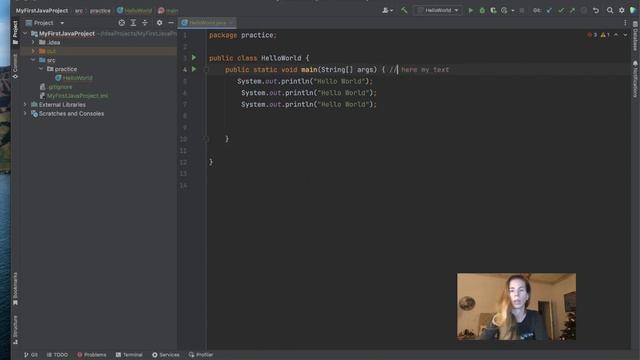Viewport: 640px width, 360px height.
Task: Select HelloWorld class in project tree
Action: pos(73,78)
